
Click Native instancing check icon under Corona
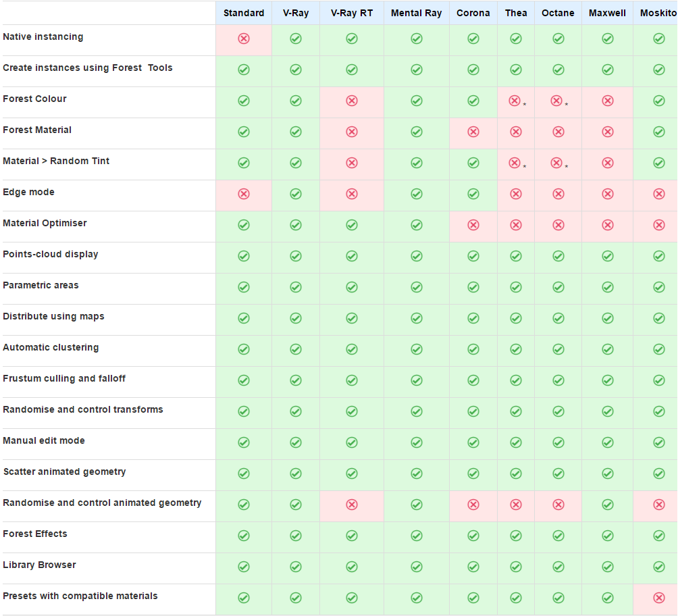click(x=473, y=38)
